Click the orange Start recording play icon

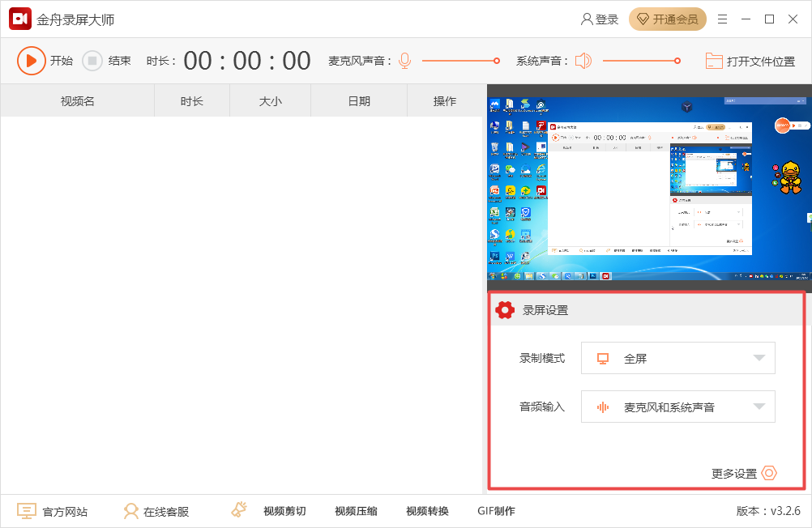[x=31, y=61]
